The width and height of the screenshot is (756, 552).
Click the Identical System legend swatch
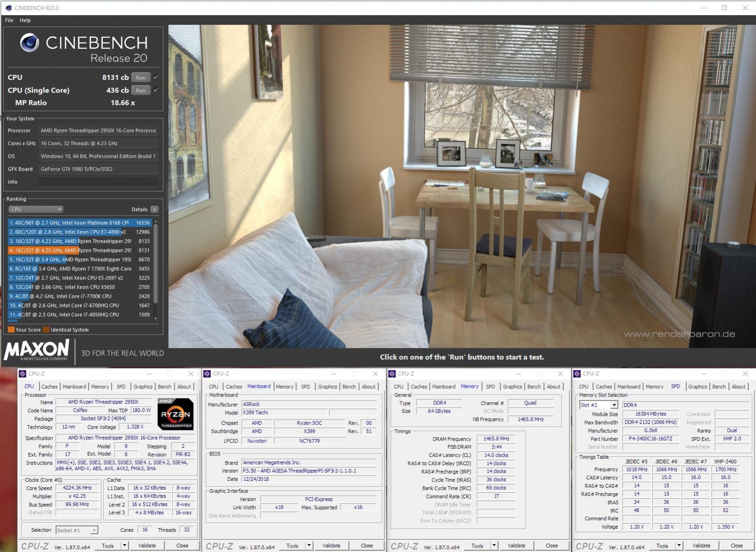46,330
